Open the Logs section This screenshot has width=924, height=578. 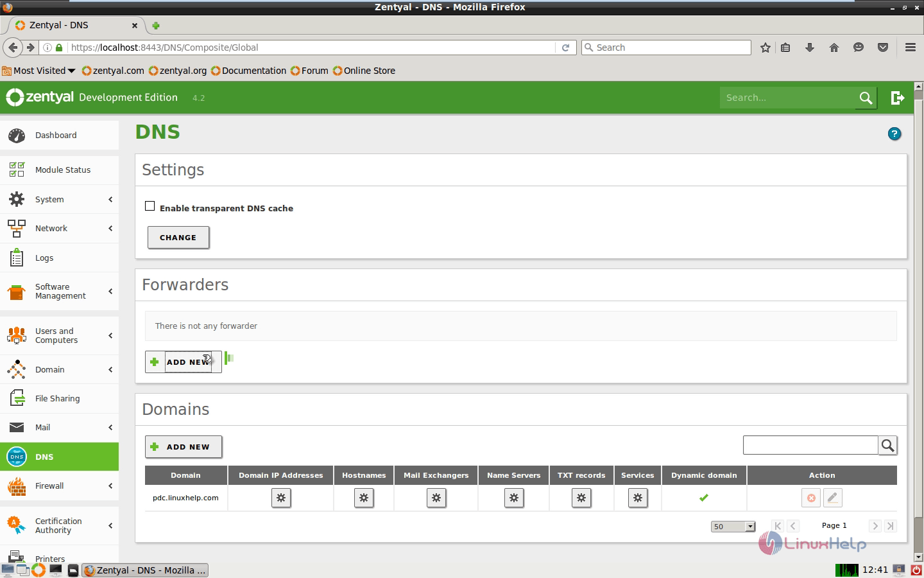click(59, 258)
